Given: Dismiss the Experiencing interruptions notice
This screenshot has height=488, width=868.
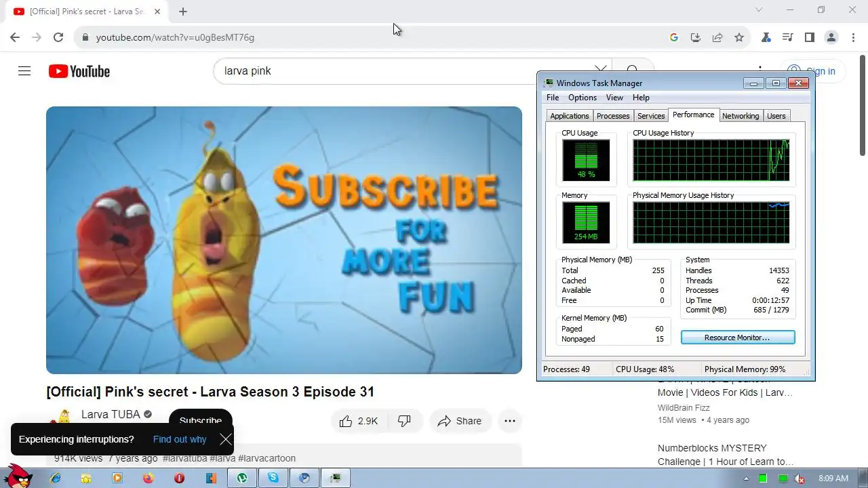Looking at the screenshot, I should point(226,439).
